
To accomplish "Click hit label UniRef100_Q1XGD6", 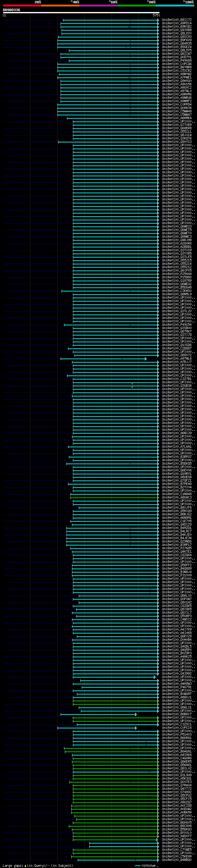I will [x=177, y=345].
